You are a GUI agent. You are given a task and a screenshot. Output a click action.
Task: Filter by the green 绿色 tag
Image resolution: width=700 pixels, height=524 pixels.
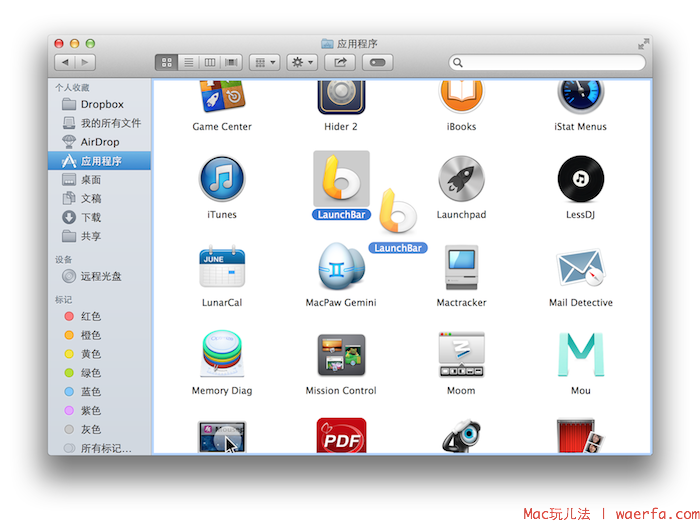[x=100, y=373]
